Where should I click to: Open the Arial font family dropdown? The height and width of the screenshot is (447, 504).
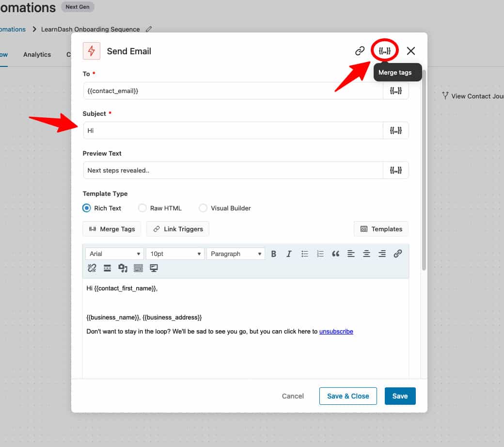114,253
